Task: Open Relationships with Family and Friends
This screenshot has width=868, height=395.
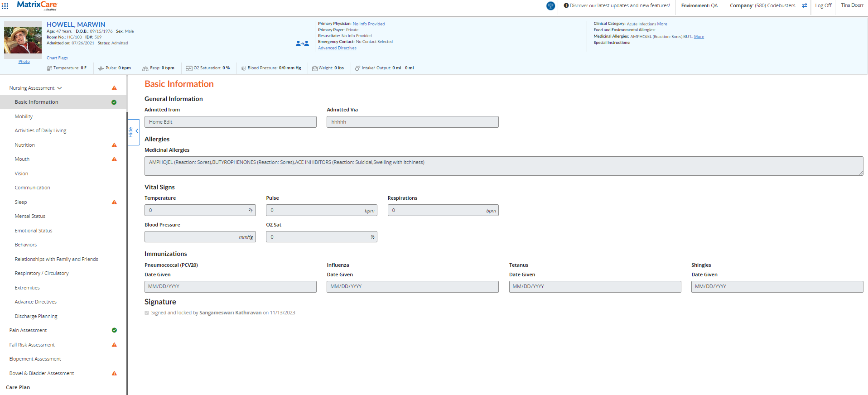Action: pyautogui.click(x=56, y=259)
